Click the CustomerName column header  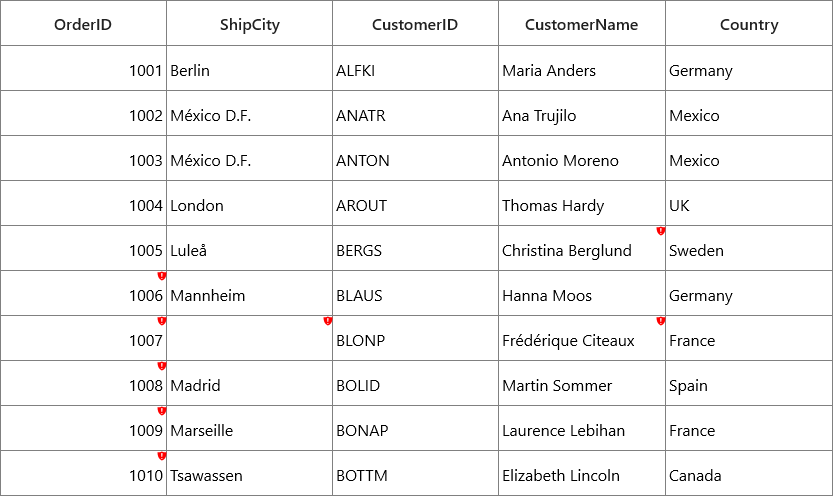click(582, 23)
